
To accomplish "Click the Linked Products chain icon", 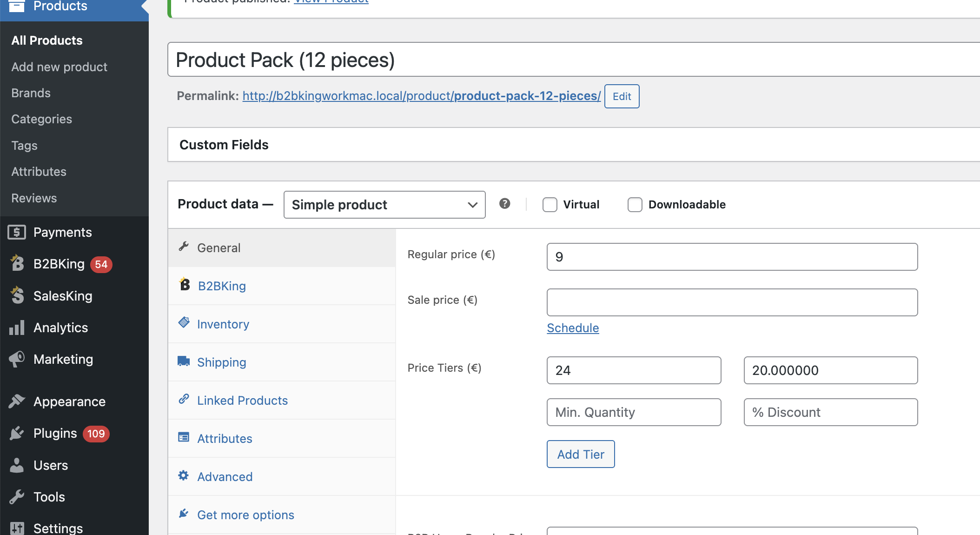I will coord(184,399).
